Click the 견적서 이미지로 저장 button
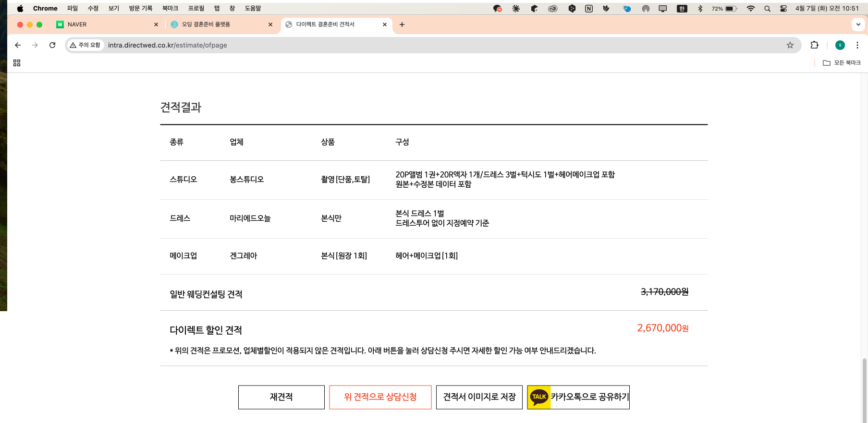This screenshot has height=423, width=868. [x=479, y=397]
